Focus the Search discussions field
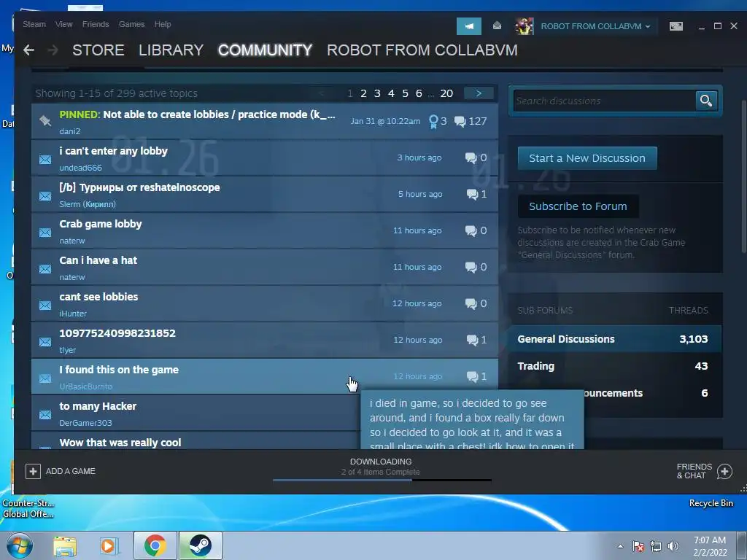The image size is (747, 560). [x=604, y=101]
